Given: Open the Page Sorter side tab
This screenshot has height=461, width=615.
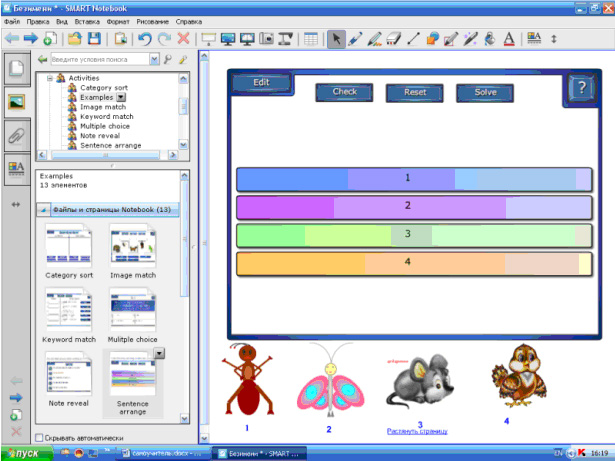Looking at the screenshot, I should click(x=17, y=69).
